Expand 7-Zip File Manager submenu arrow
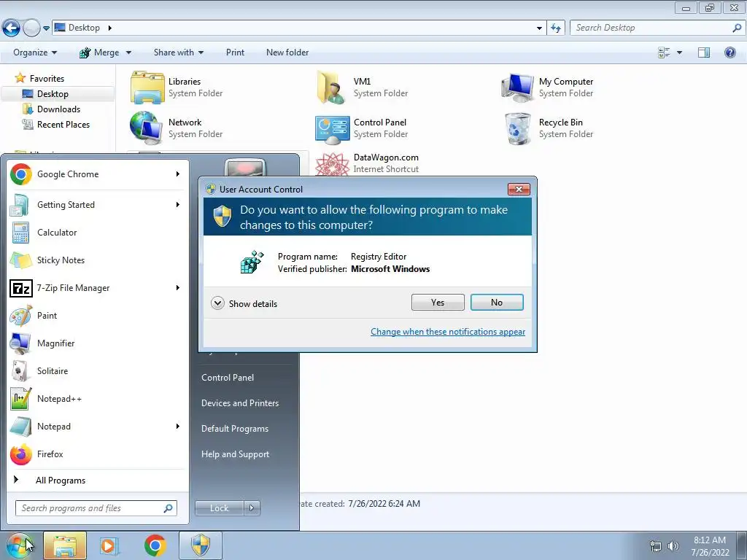 pos(178,288)
